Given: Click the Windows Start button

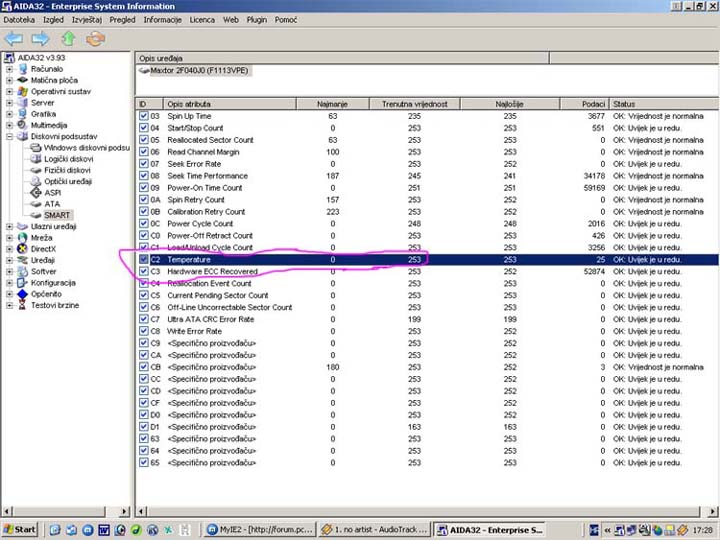Looking at the screenshot, I should point(20,529).
